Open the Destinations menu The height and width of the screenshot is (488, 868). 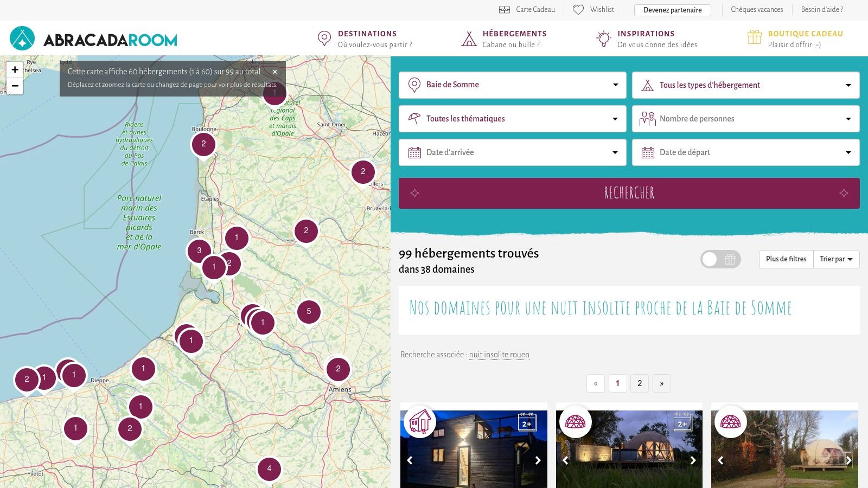point(365,38)
